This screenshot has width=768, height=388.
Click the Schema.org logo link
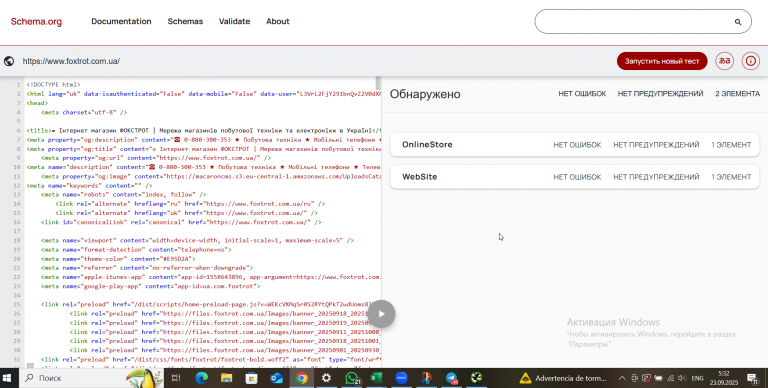[x=36, y=22]
